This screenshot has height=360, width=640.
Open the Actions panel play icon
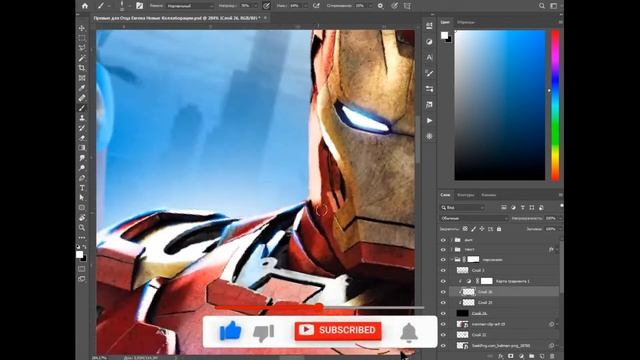click(429, 121)
